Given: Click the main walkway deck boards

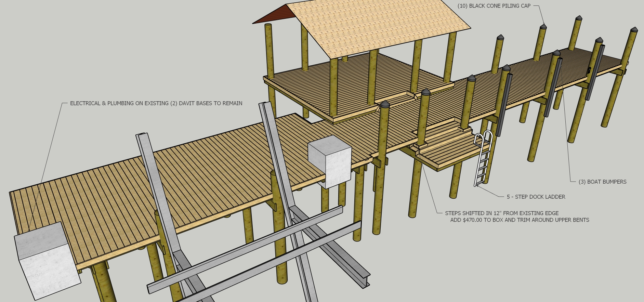Looking at the screenshot, I should 171,178.
